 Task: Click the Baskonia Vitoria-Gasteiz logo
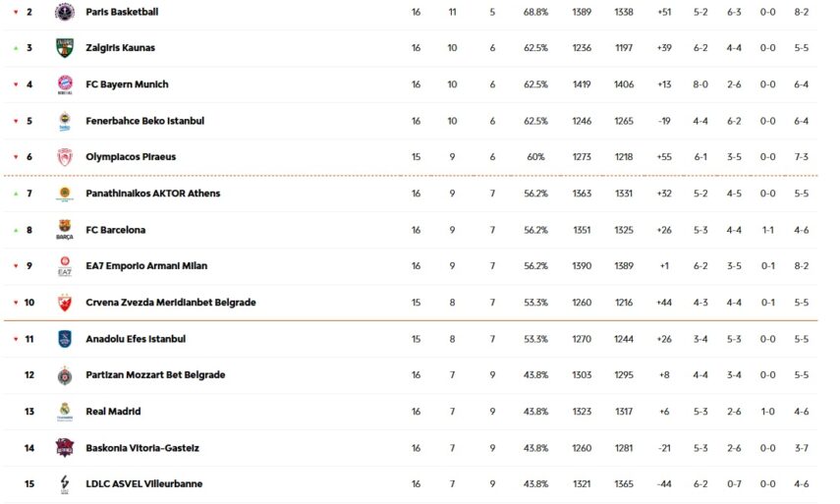click(65, 448)
